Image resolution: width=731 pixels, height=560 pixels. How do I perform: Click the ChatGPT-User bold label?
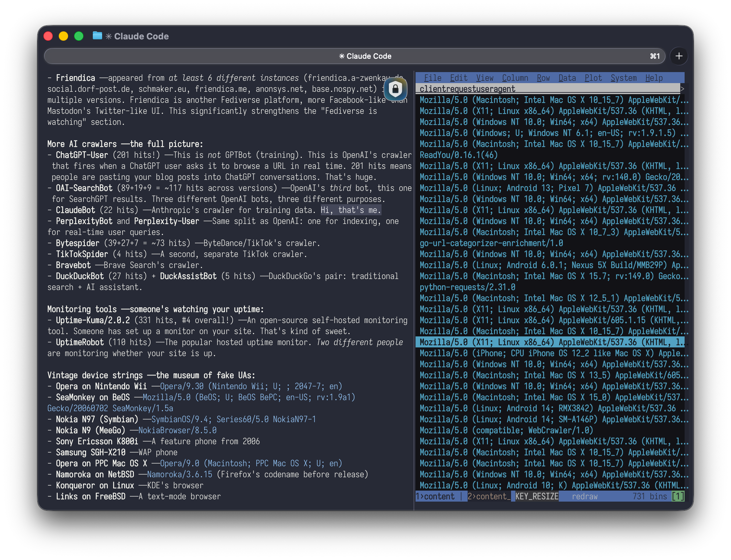[82, 155]
